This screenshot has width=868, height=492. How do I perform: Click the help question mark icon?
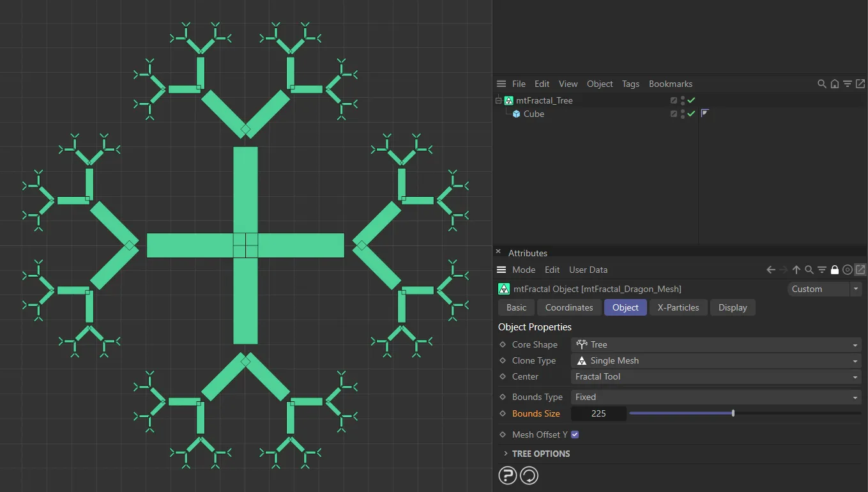tap(508, 475)
